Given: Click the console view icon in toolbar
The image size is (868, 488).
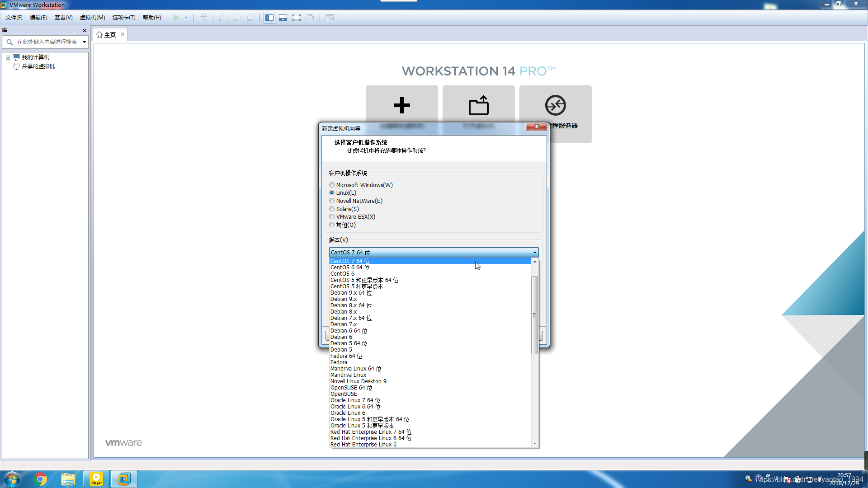Looking at the screenshot, I should (330, 18).
